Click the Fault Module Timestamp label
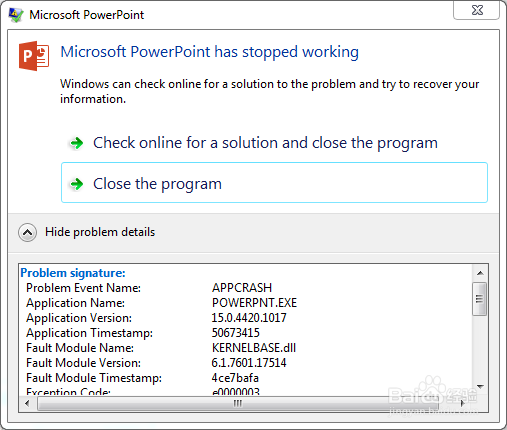Screen dimensions: 507x430 (94, 378)
